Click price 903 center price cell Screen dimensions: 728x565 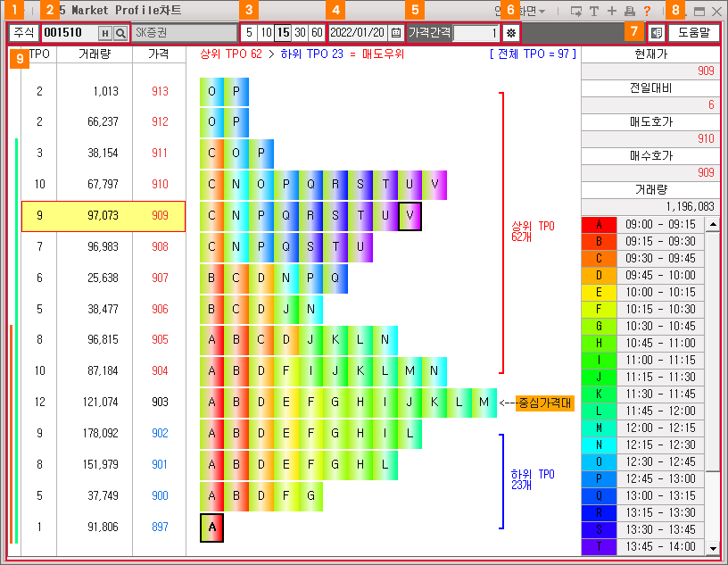(160, 403)
